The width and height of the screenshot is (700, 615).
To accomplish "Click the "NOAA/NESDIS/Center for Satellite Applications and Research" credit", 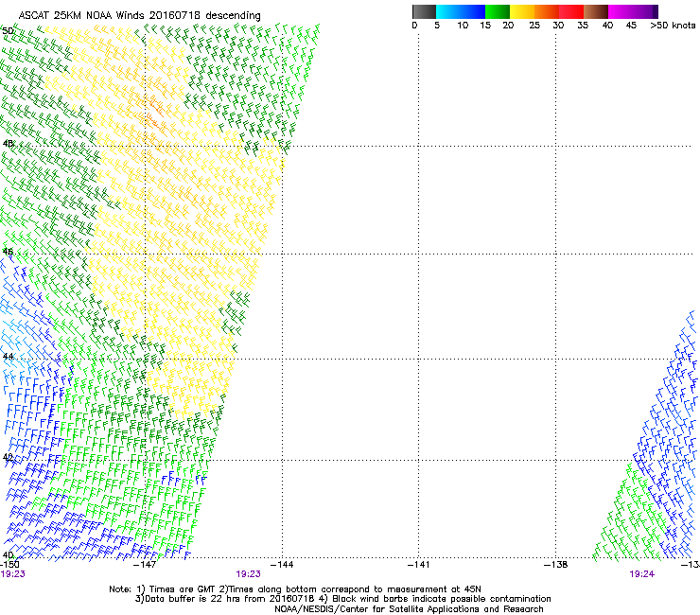I will (409, 609).
